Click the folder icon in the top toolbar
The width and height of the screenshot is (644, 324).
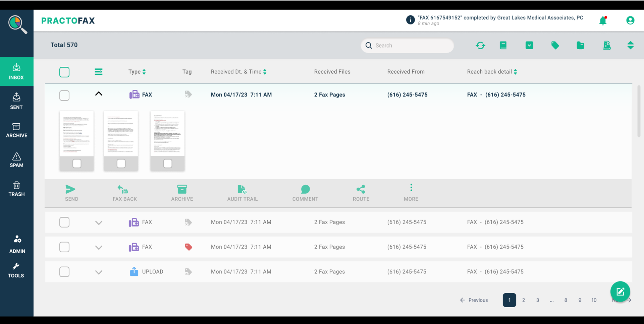pos(581,45)
